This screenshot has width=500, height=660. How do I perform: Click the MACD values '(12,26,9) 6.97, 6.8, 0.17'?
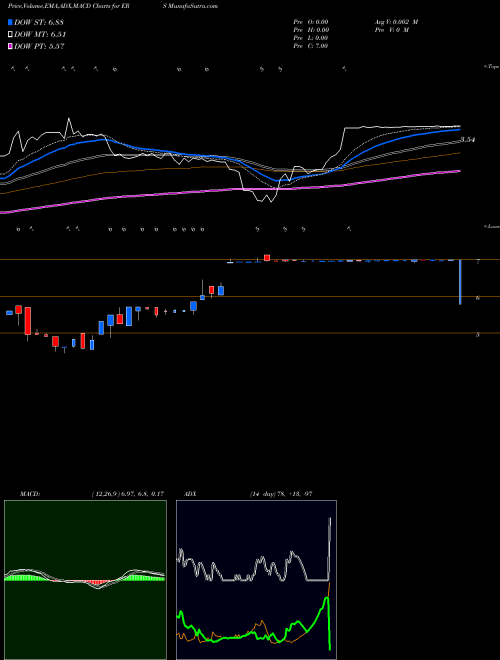coord(128,494)
